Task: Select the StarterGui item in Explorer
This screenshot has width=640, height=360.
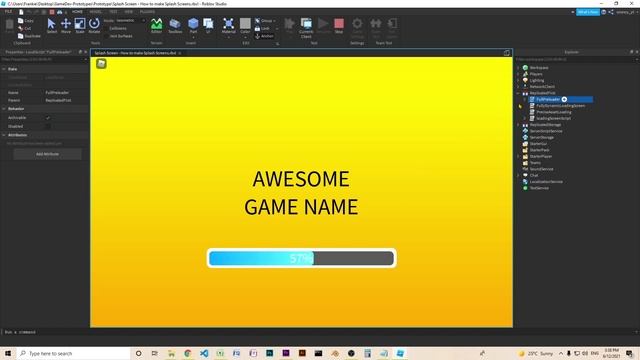Action: (x=538, y=144)
